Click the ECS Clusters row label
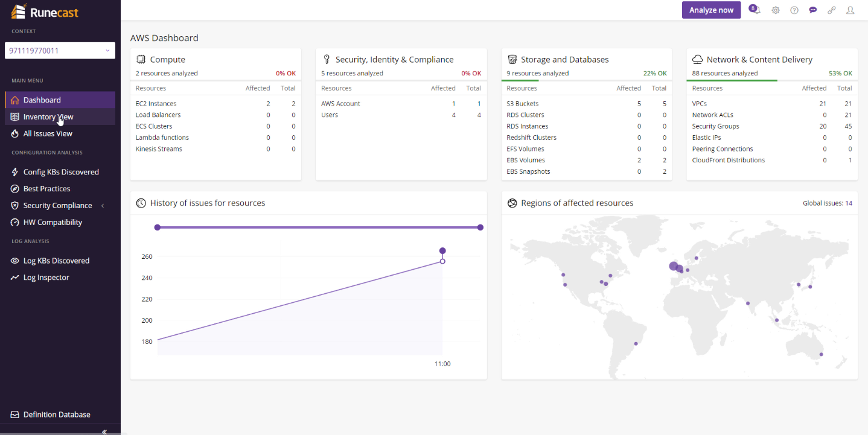Screen dimensions: 868x435 tap(154, 126)
